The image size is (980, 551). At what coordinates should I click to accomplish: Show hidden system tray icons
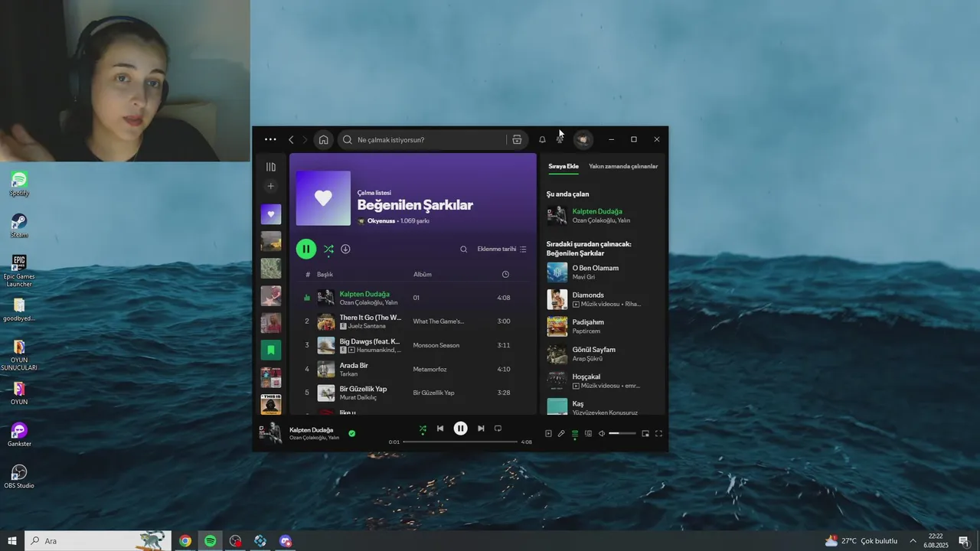click(x=913, y=541)
